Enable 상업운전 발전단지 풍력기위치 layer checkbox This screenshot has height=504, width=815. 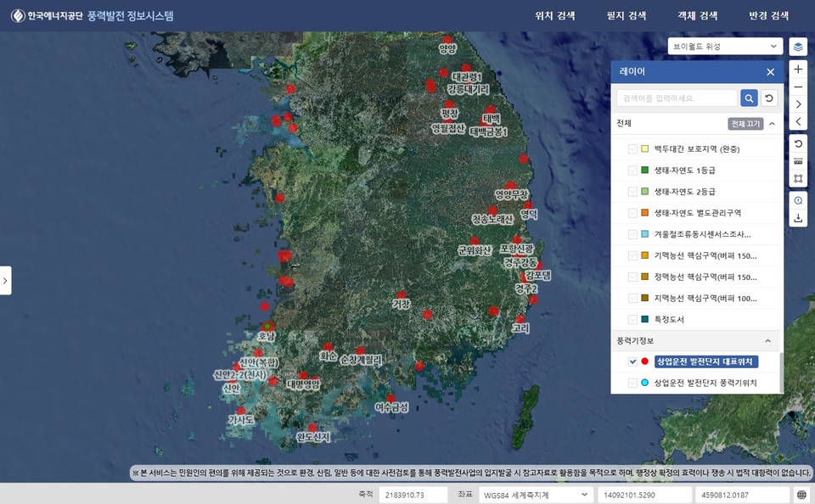(x=632, y=384)
